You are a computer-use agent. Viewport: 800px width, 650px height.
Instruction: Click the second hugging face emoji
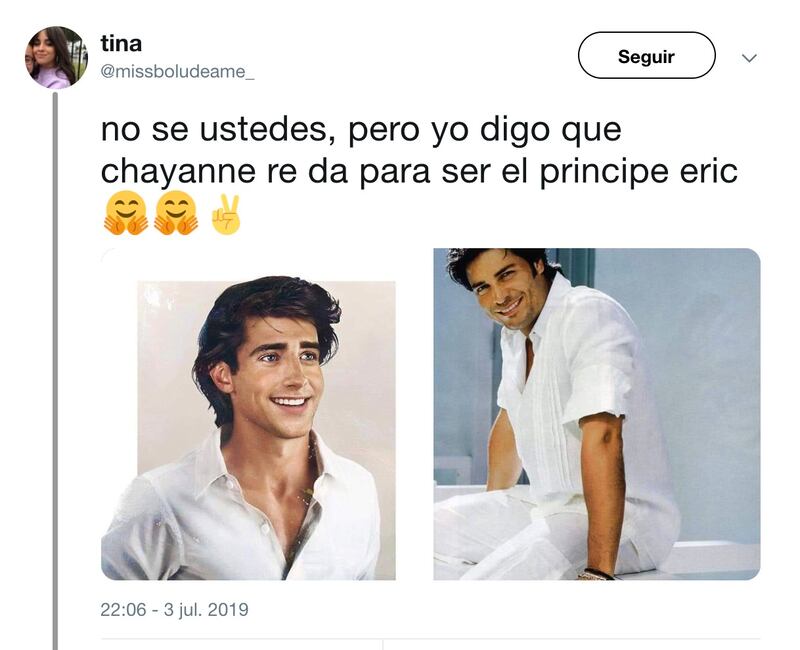(x=176, y=213)
